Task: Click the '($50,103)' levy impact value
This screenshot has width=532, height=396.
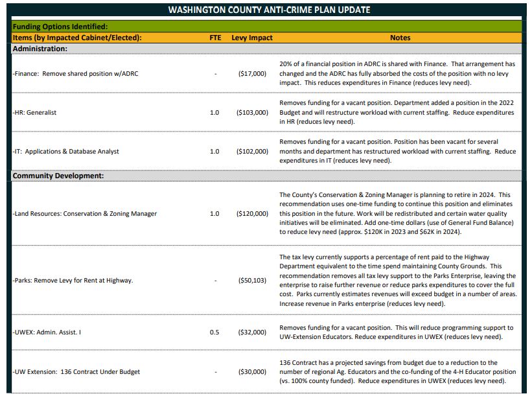Action: tap(252, 280)
